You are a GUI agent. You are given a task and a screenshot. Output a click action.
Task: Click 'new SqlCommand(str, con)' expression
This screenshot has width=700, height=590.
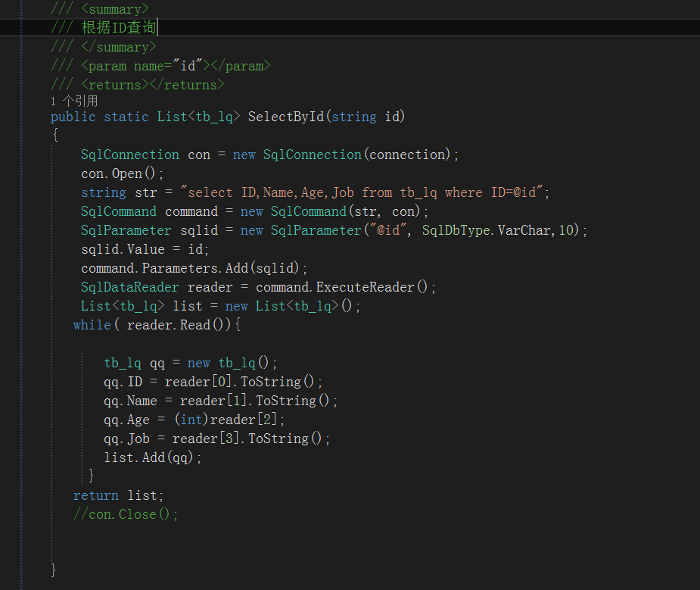[x=330, y=211]
